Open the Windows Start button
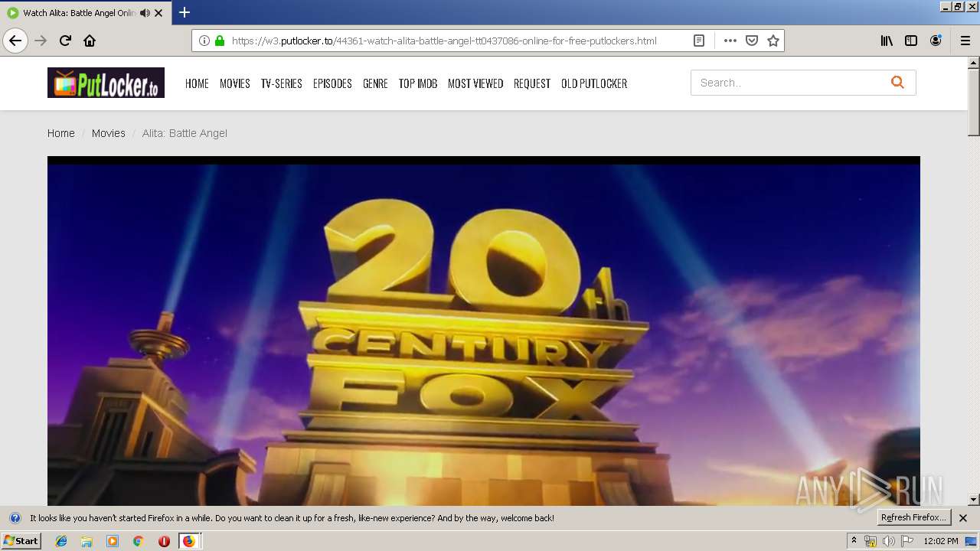The height and width of the screenshot is (551, 980). click(x=21, y=541)
